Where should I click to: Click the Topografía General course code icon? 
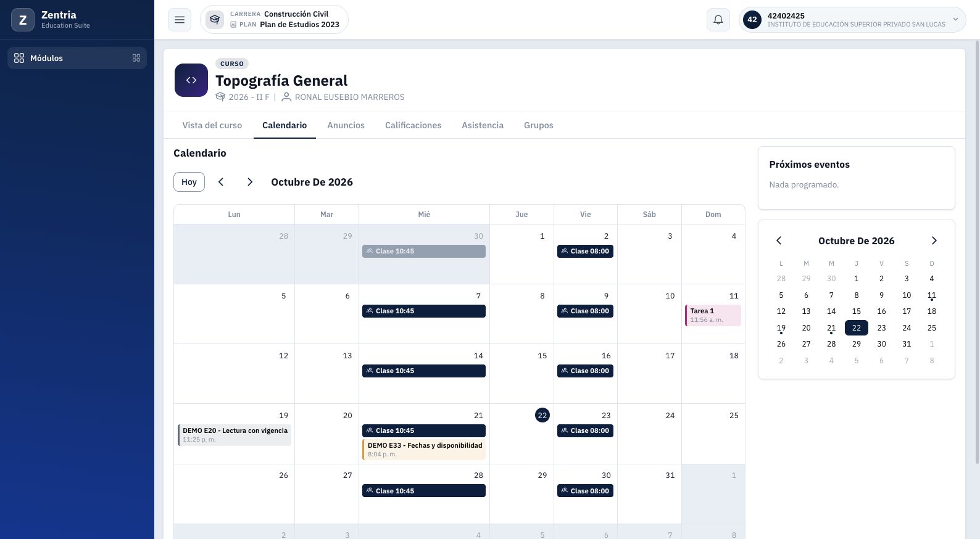coord(191,80)
